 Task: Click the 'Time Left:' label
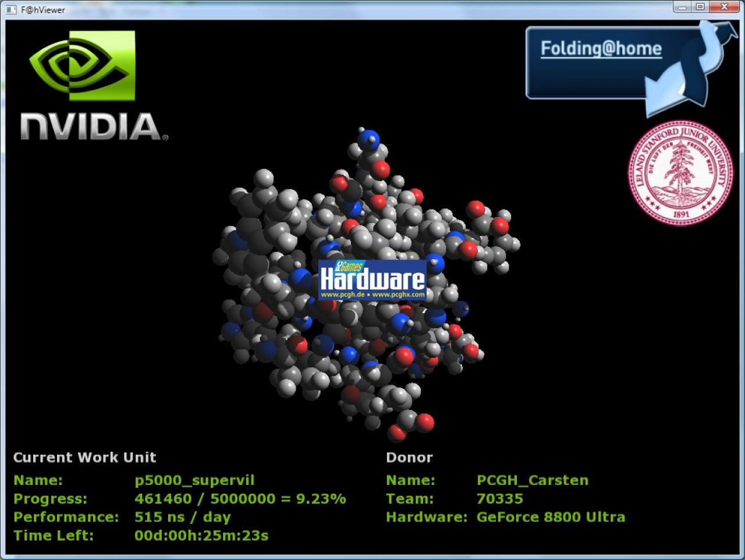pos(54,536)
